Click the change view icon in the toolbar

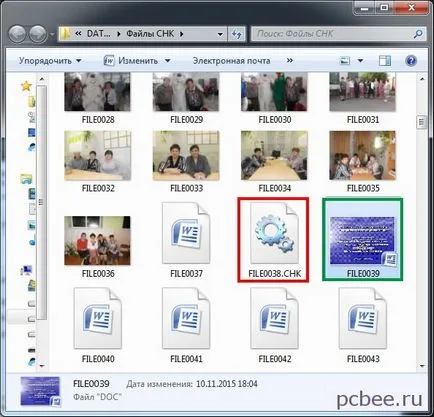tap(345, 61)
